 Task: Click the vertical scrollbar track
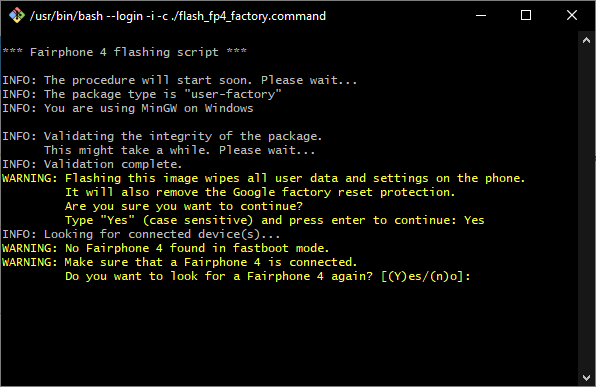tap(586, 209)
